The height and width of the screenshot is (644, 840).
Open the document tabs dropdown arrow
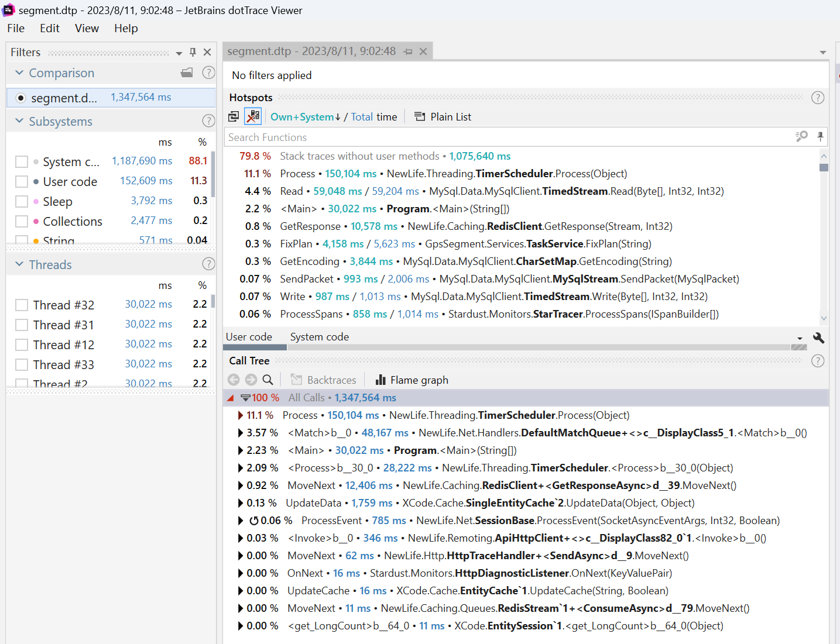coord(823,53)
